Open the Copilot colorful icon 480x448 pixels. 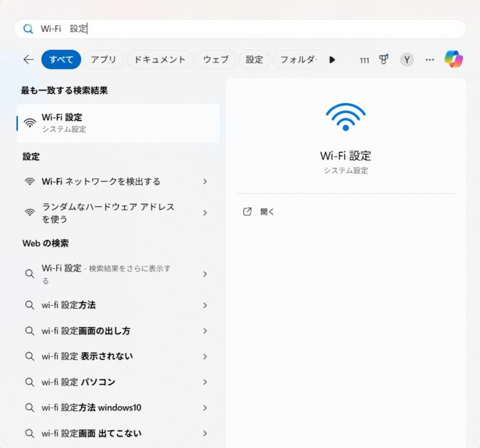pyautogui.click(x=454, y=59)
